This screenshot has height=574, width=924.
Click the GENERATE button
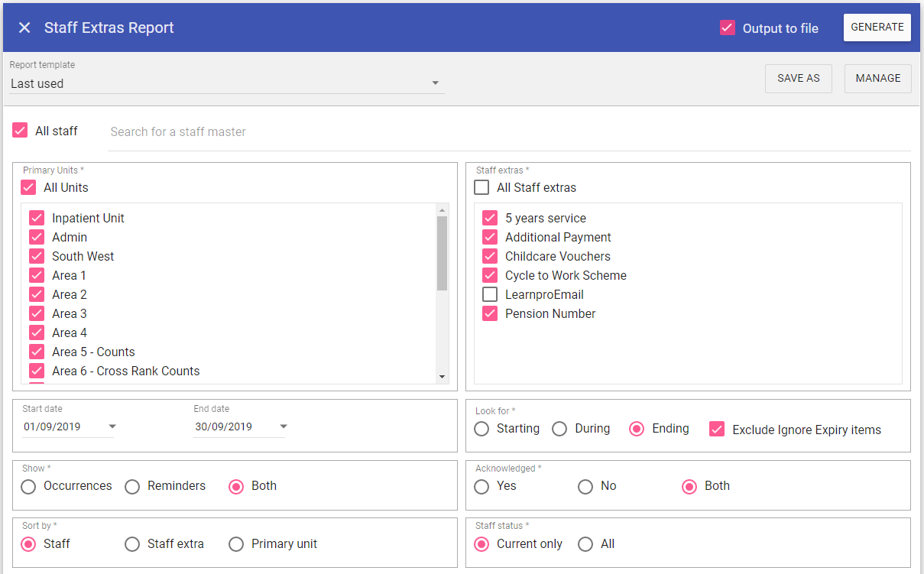click(x=877, y=27)
